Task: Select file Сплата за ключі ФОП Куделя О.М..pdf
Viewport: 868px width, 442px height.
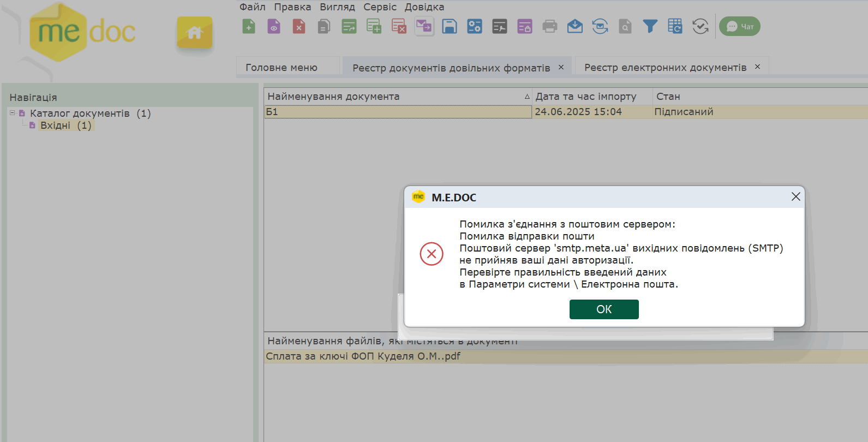Action: pos(566,356)
